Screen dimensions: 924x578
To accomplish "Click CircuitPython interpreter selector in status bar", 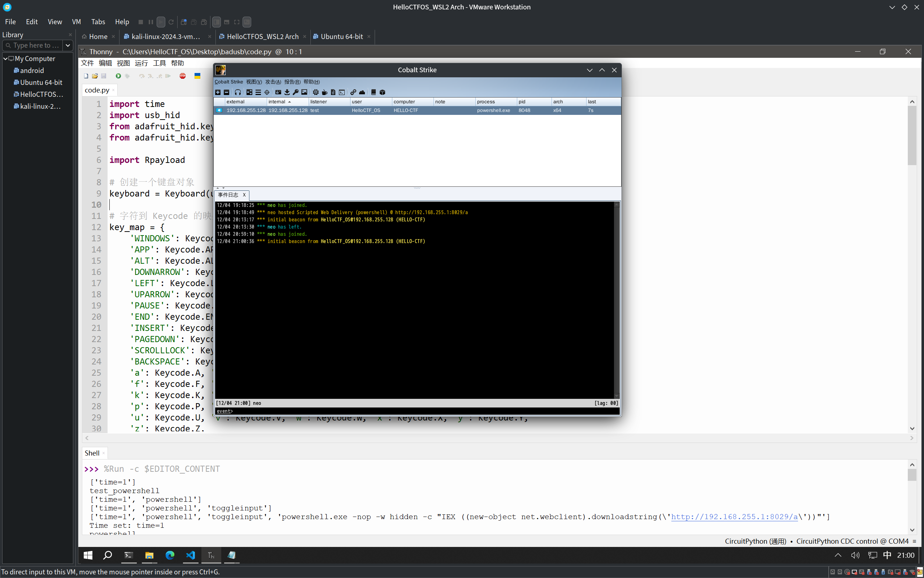I will coord(816,541).
